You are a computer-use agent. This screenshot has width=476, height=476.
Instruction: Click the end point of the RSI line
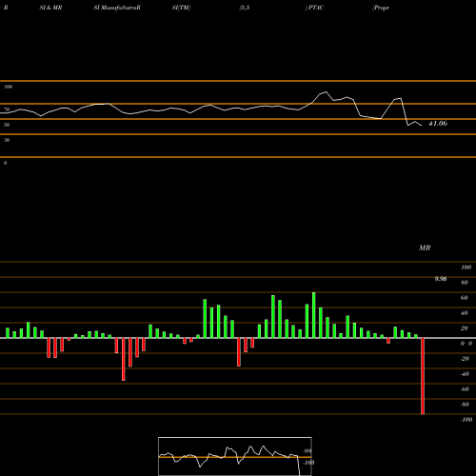click(422, 126)
